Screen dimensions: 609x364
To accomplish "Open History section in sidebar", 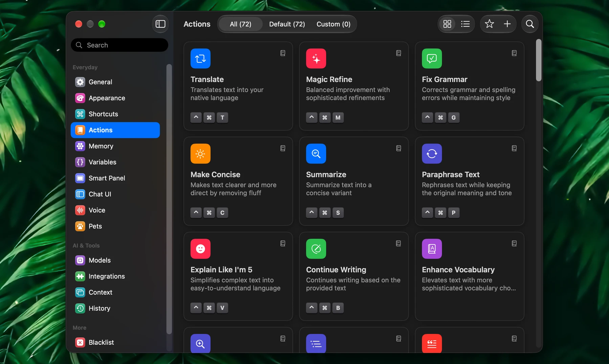I will coord(115,308).
